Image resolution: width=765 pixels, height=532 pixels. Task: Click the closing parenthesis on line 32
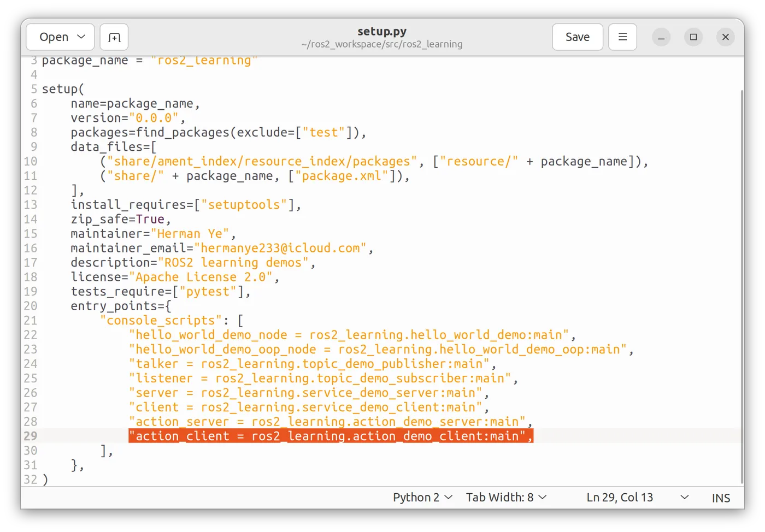(x=45, y=480)
